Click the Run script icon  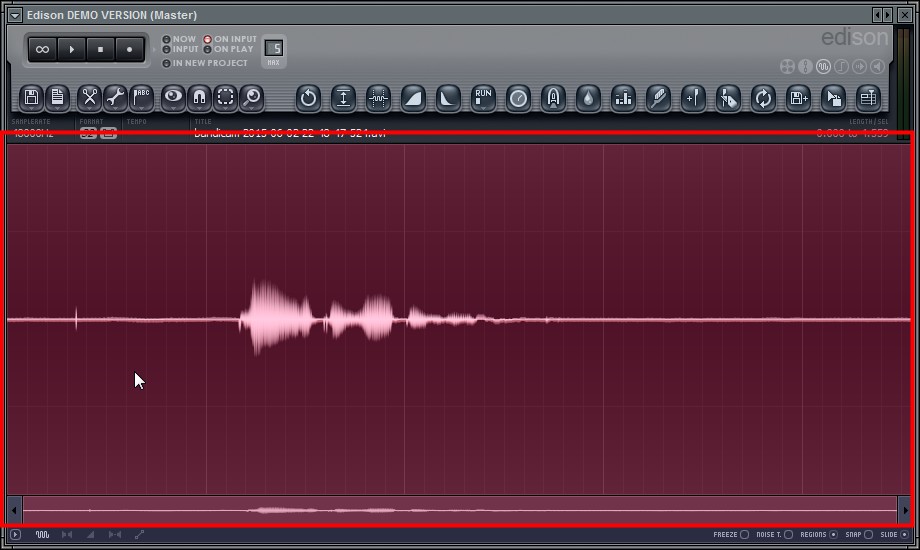click(484, 97)
